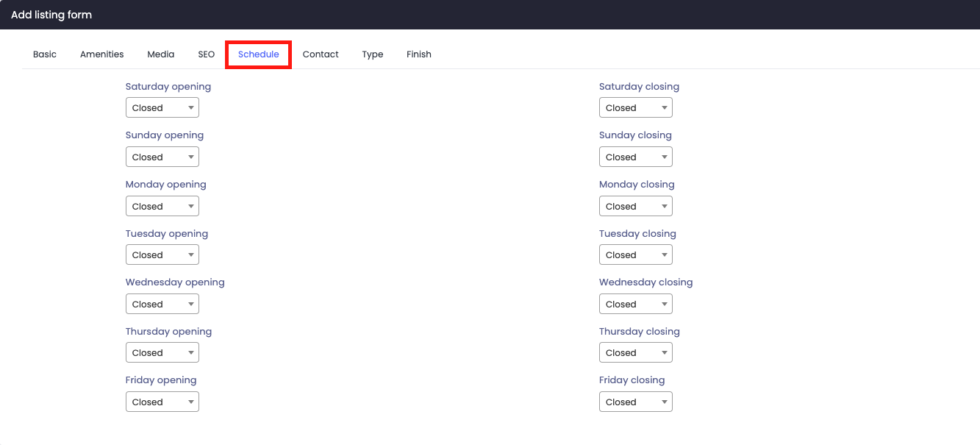Select Friday opening time dropdown

(x=162, y=402)
